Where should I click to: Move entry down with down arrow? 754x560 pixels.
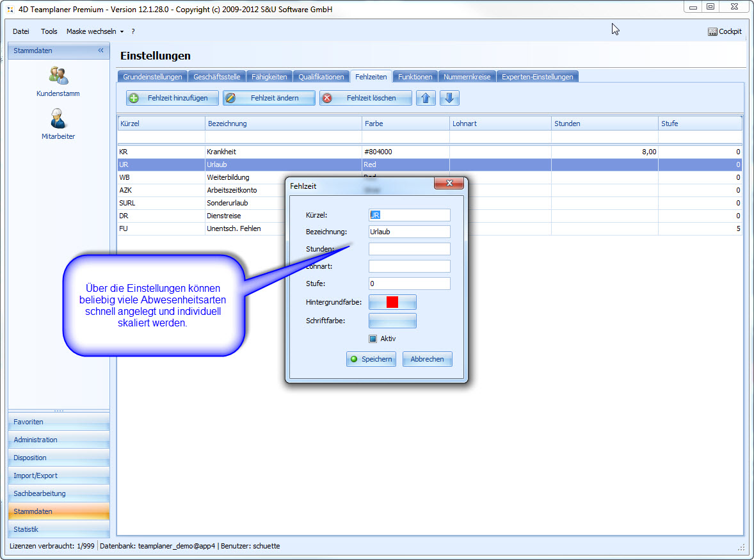449,98
